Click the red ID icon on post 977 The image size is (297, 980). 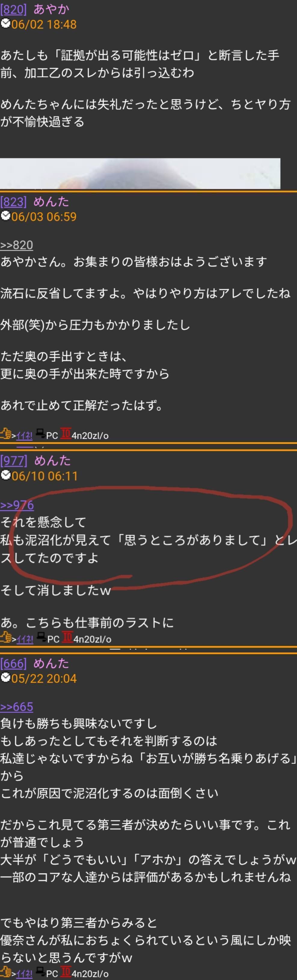[67, 637]
